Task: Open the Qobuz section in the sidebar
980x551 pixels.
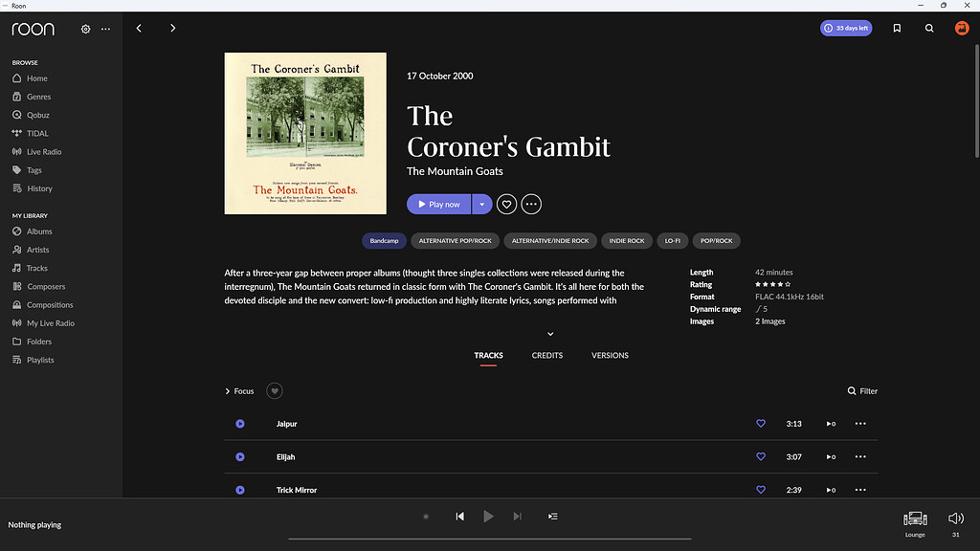Action: point(39,114)
